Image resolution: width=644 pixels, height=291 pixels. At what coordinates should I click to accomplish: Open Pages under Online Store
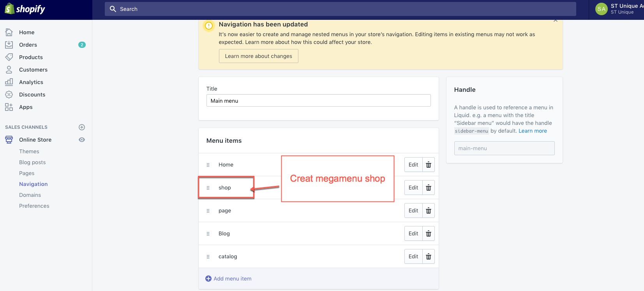tap(27, 173)
